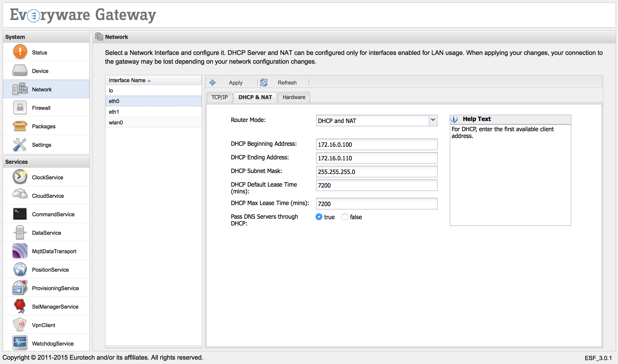618x364 pixels.
Task: Click the Network panel header icon
Action: pyautogui.click(x=99, y=36)
